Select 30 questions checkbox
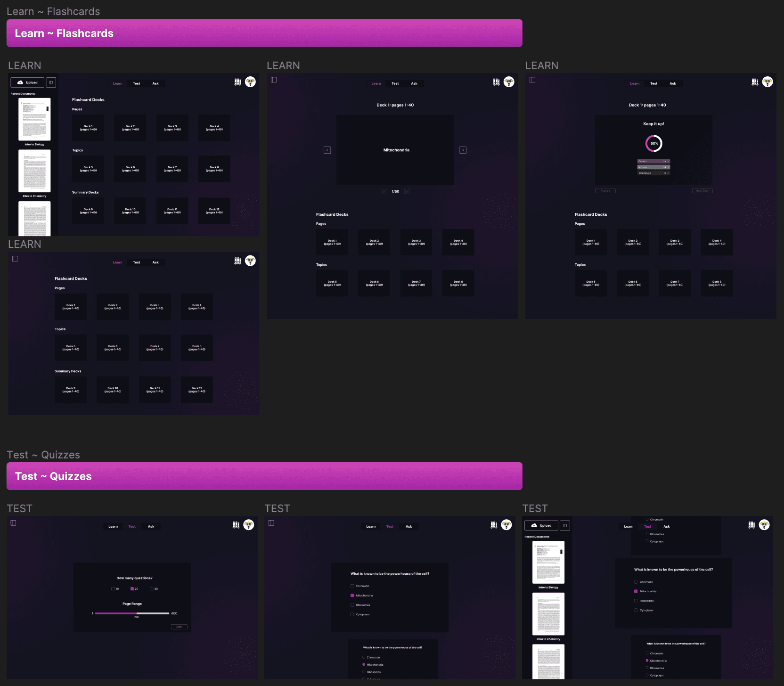Screen dimensions: 784x686 [151, 589]
